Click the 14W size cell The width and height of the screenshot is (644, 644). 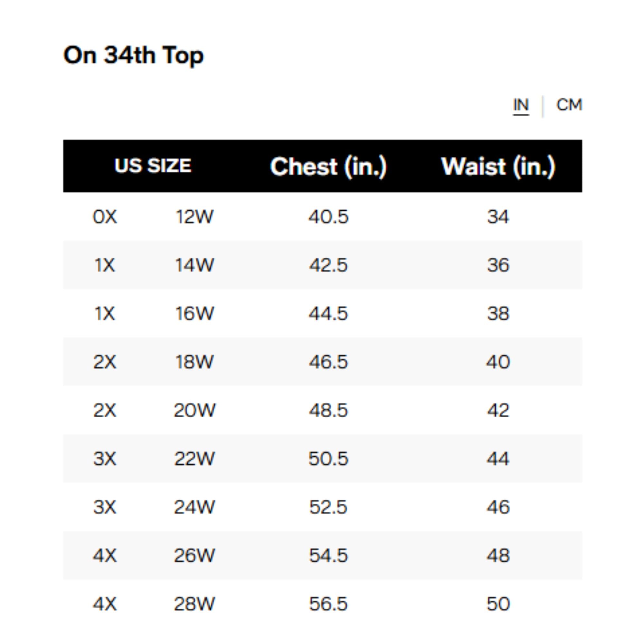[x=194, y=265]
